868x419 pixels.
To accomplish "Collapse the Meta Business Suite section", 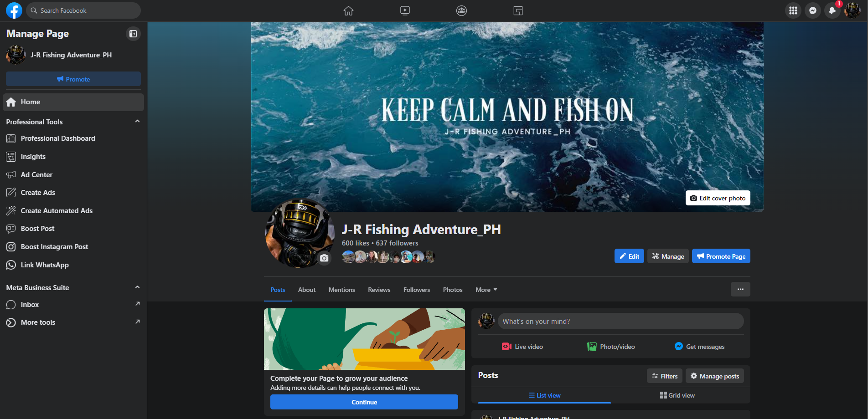I will point(137,287).
